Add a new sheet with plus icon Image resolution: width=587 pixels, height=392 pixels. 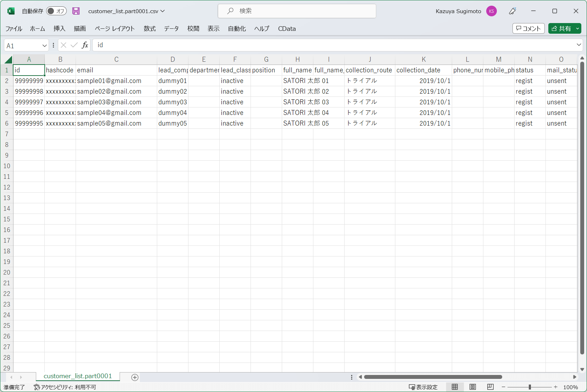[135, 377]
